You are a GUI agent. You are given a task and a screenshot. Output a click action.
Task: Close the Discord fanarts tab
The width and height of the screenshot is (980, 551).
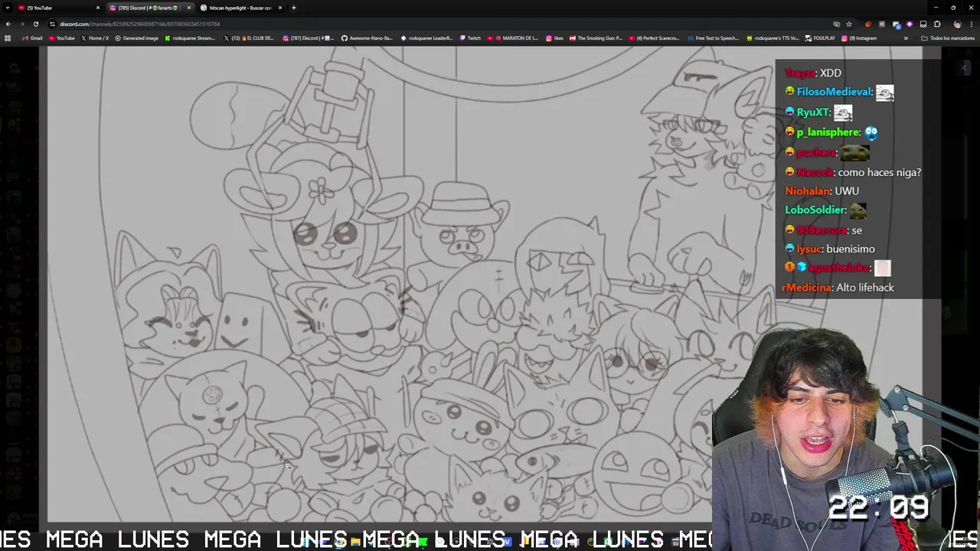tap(189, 8)
